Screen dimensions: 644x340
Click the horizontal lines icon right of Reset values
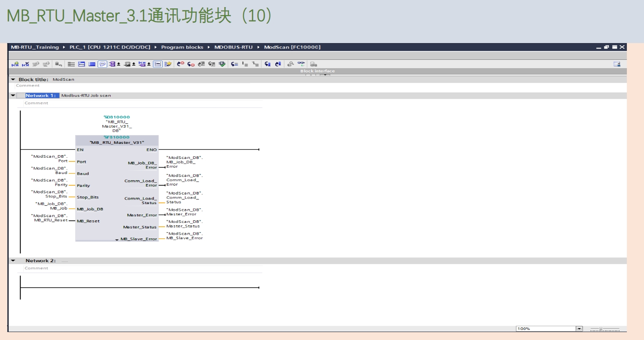[71, 64]
